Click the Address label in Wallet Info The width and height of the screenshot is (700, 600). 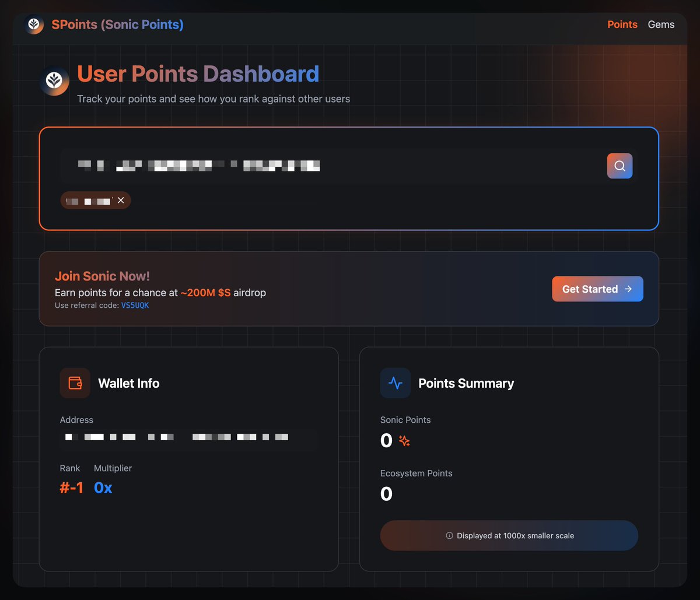[76, 420]
